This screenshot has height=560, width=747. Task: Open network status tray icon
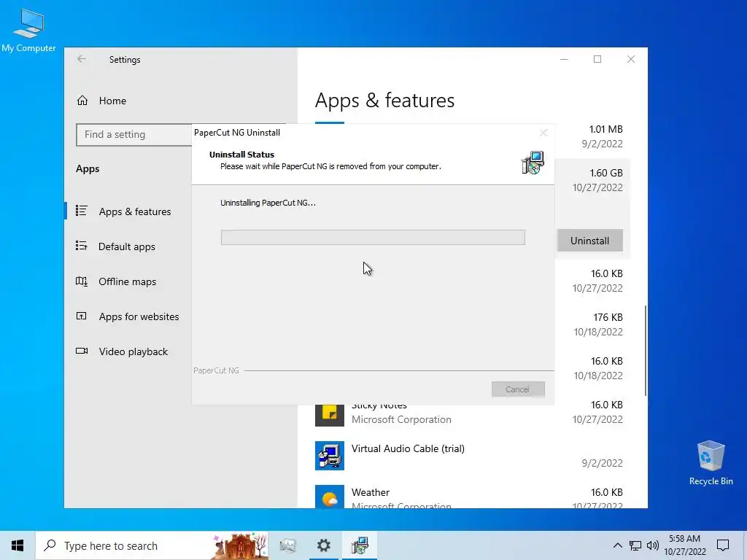pyautogui.click(x=635, y=545)
